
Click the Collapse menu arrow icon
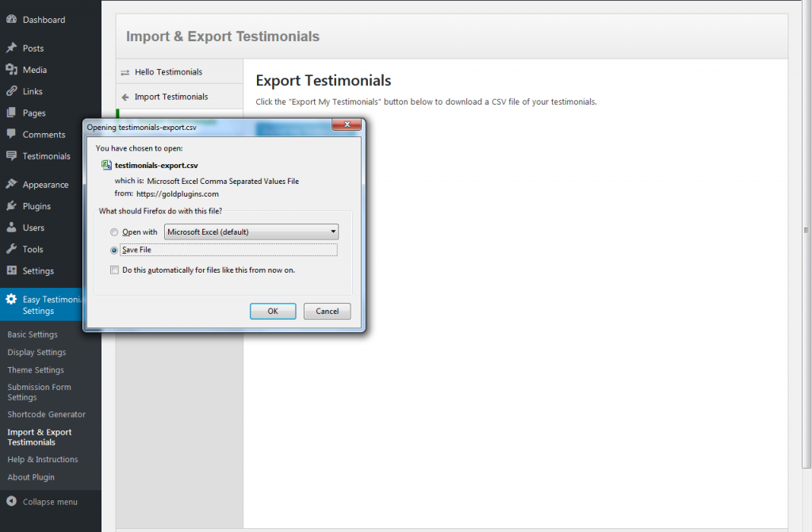[11, 502]
